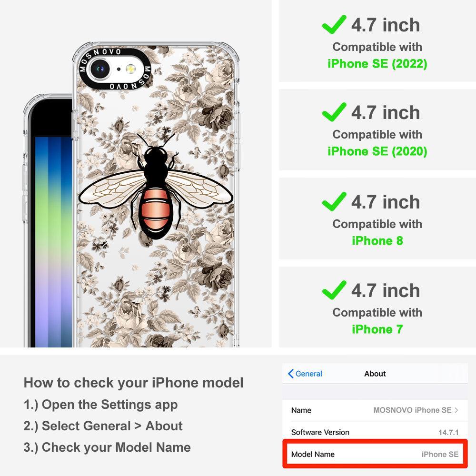Tap the blue back chevron next to General
Viewport: 476px width, 476px height.
290,374
